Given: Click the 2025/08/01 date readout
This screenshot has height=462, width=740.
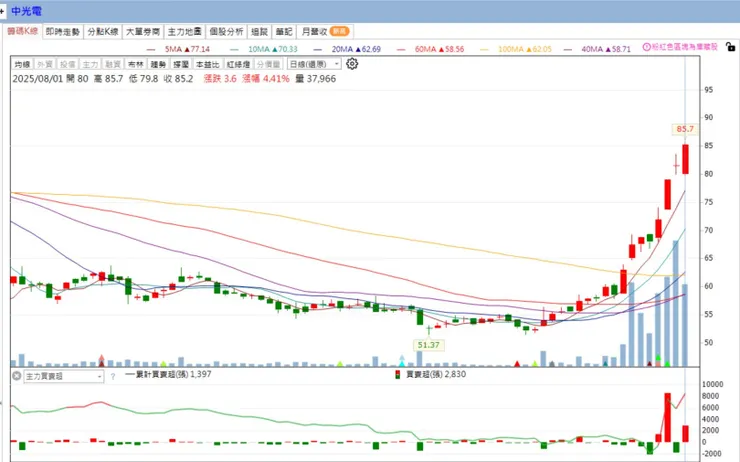Looking at the screenshot, I should (x=37, y=79).
